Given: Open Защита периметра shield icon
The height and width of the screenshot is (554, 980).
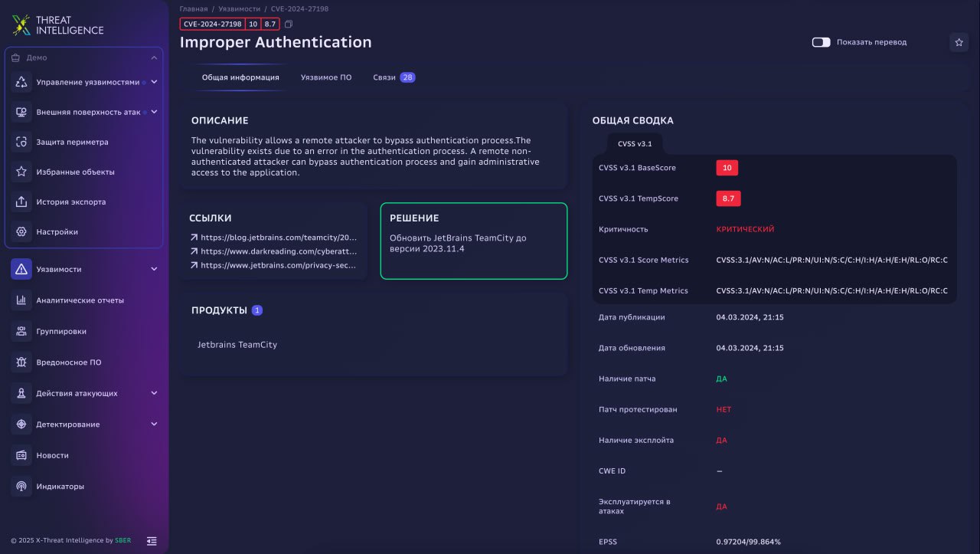Looking at the screenshot, I should point(21,142).
